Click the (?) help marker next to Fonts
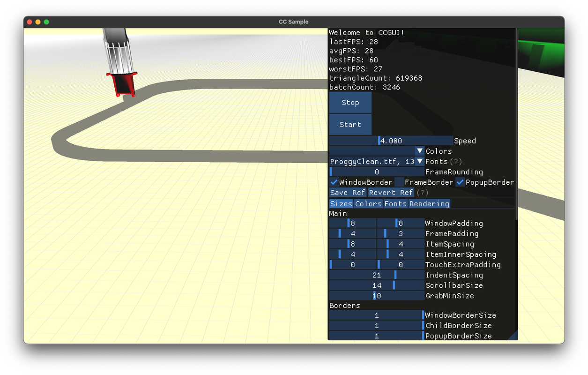This screenshot has width=588, height=375. click(456, 161)
